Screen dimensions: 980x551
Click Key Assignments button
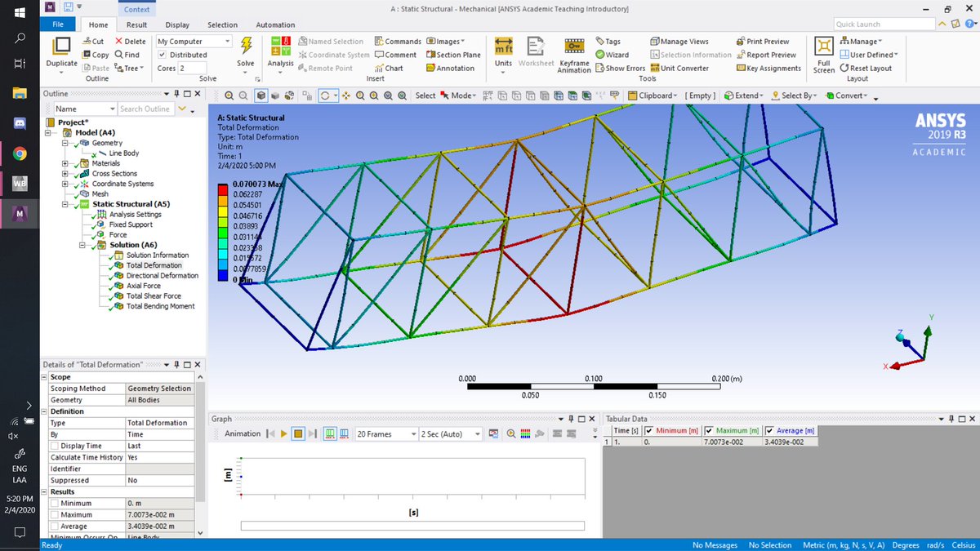click(768, 69)
